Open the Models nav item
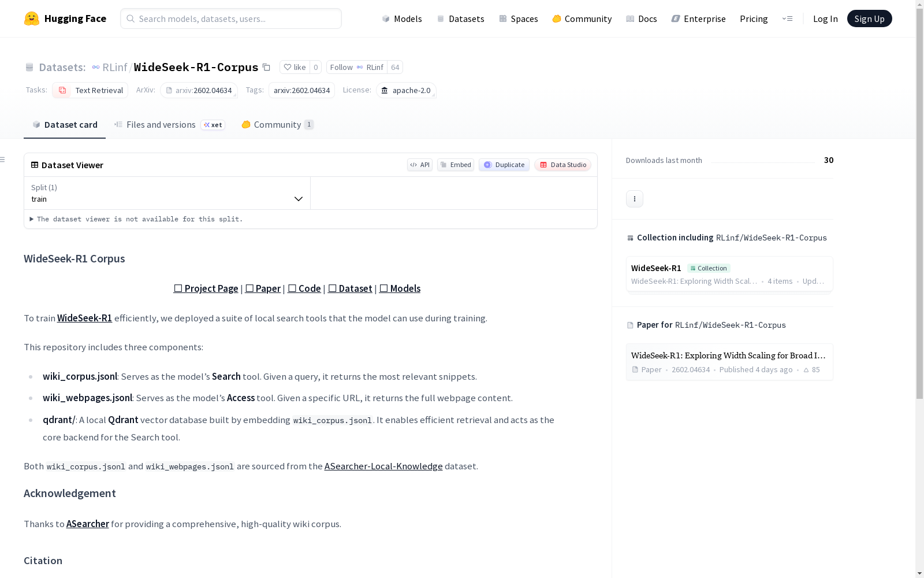The image size is (924, 578). coord(402,18)
